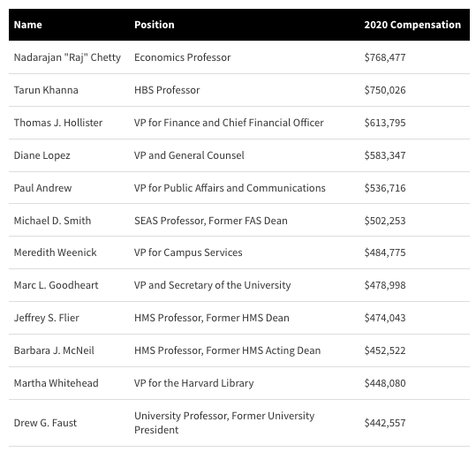Click the VP and General Counsel position
The height and width of the screenshot is (452, 476).
click(189, 155)
